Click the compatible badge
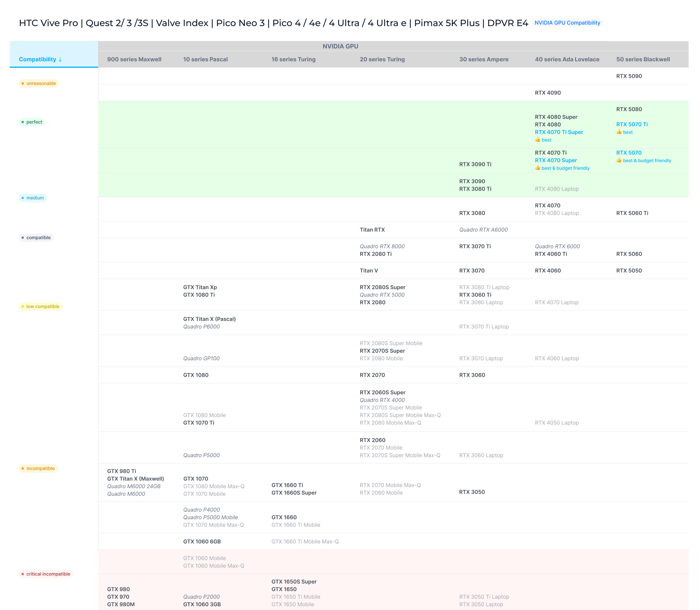This screenshot has width=700, height=610. (36, 238)
